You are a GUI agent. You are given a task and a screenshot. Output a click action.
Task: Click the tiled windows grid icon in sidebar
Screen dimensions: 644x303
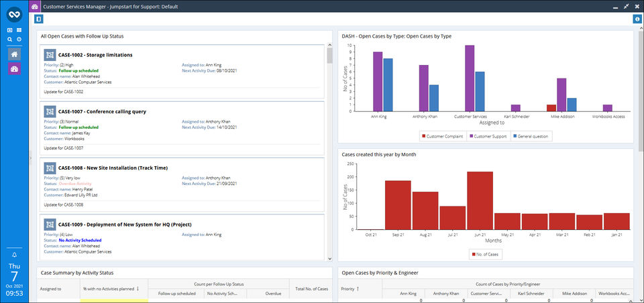[x=19, y=30]
